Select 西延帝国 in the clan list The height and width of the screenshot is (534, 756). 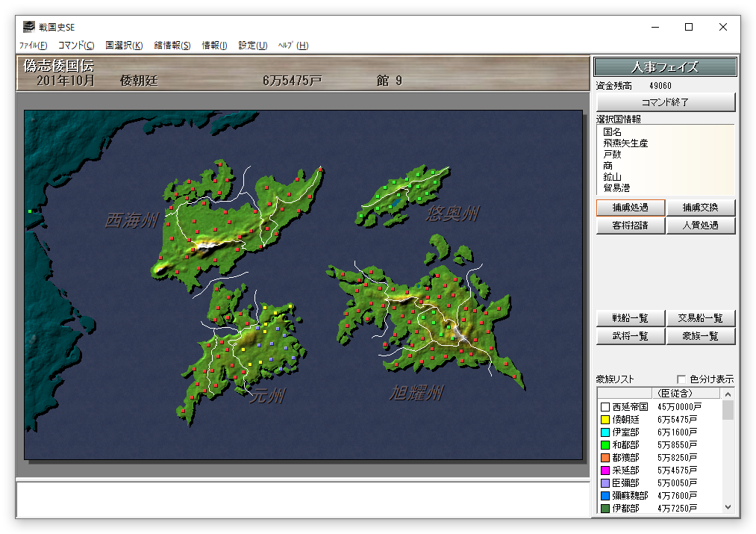pos(630,407)
